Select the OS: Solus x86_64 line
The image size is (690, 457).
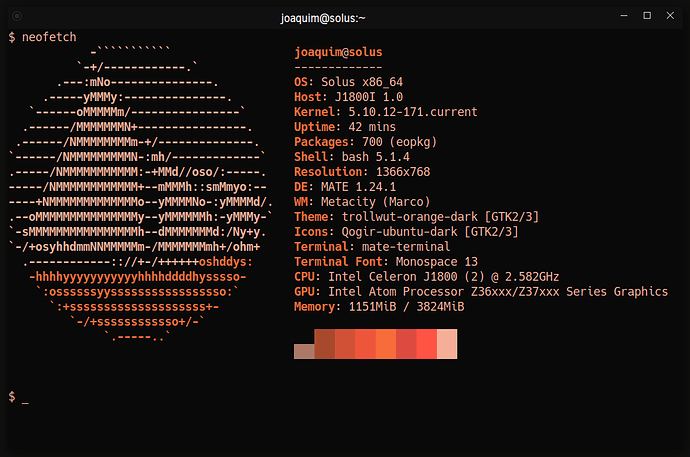(x=348, y=82)
